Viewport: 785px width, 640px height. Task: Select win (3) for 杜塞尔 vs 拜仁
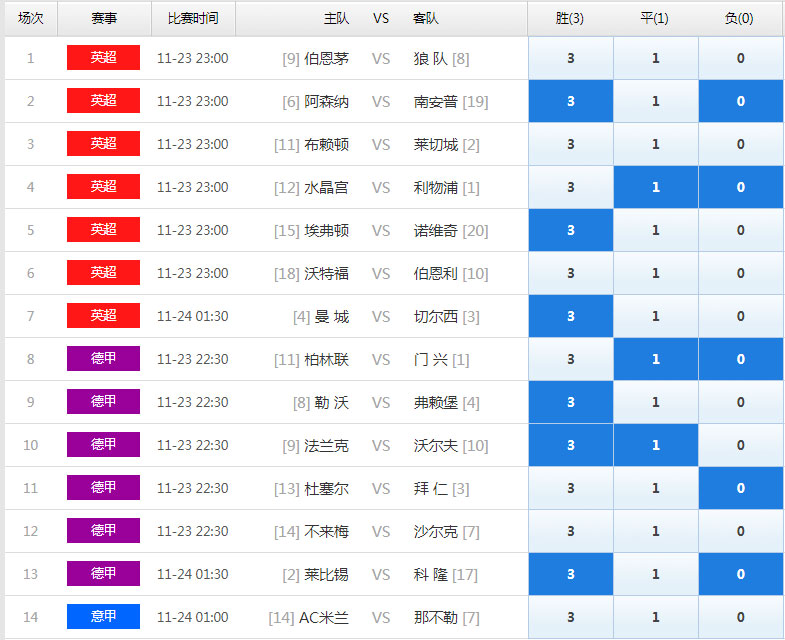click(x=571, y=489)
